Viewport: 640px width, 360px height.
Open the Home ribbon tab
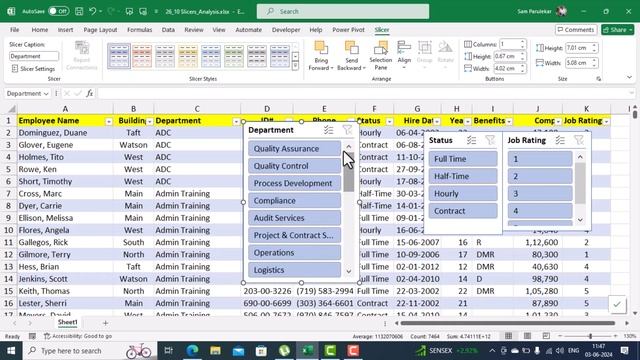coord(40,30)
